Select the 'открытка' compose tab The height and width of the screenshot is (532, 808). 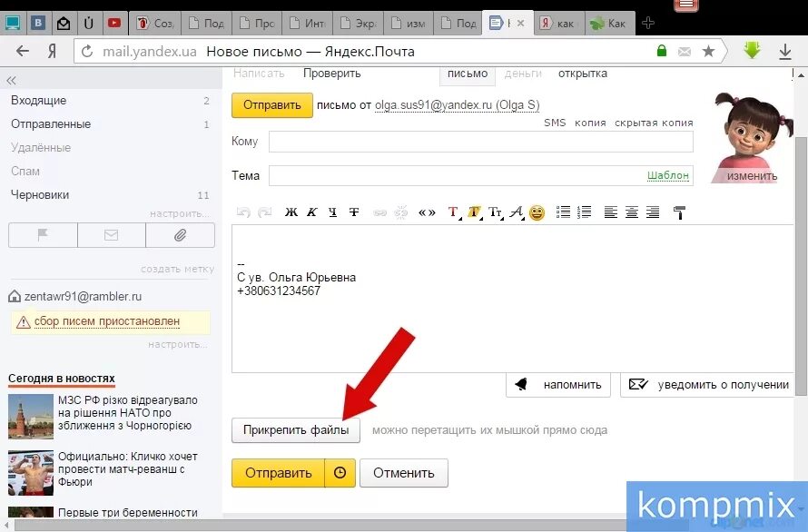pyautogui.click(x=583, y=74)
